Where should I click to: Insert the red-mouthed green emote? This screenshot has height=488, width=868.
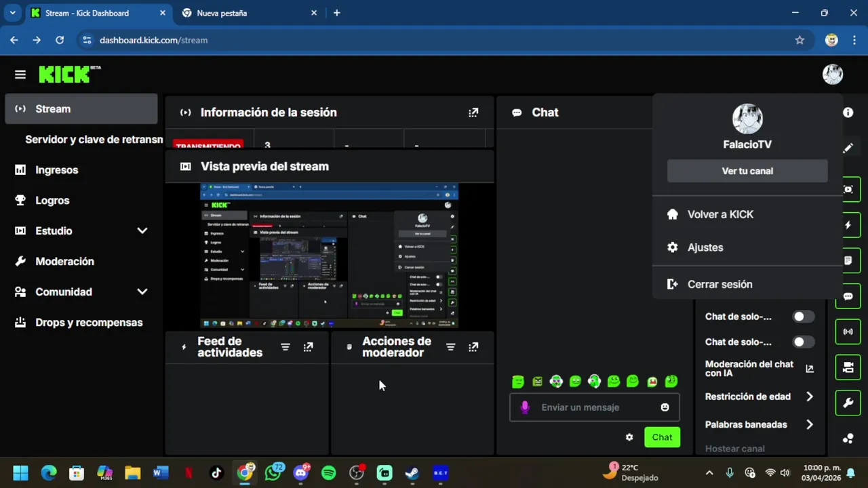(652, 382)
